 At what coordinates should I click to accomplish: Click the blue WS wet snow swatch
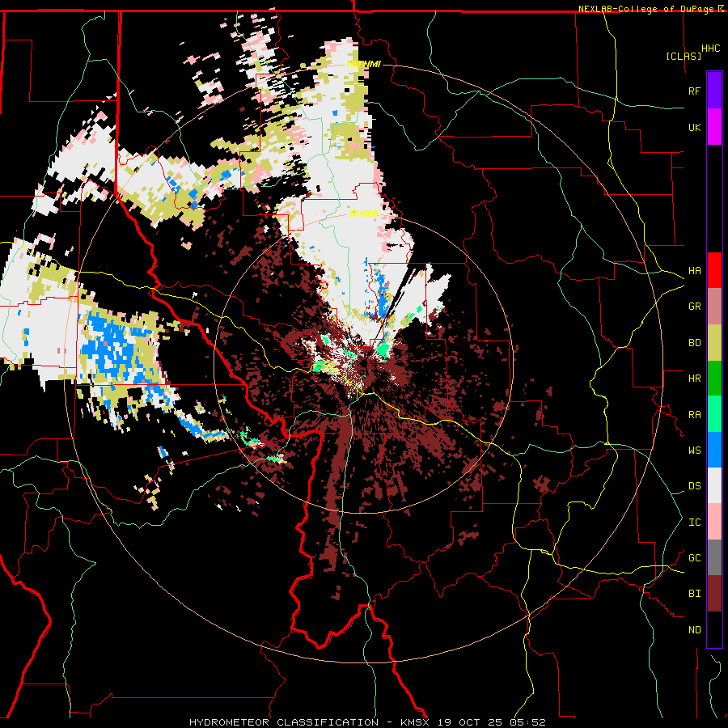tap(714, 450)
